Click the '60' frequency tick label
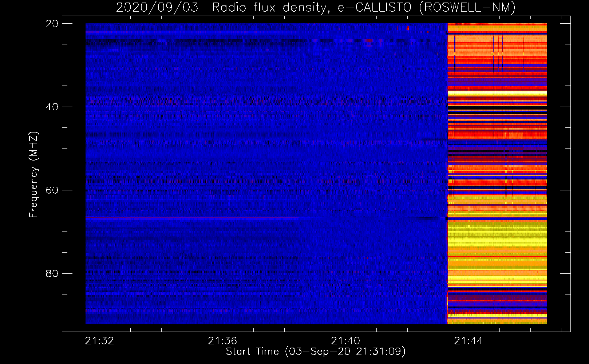 pos(52,190)
